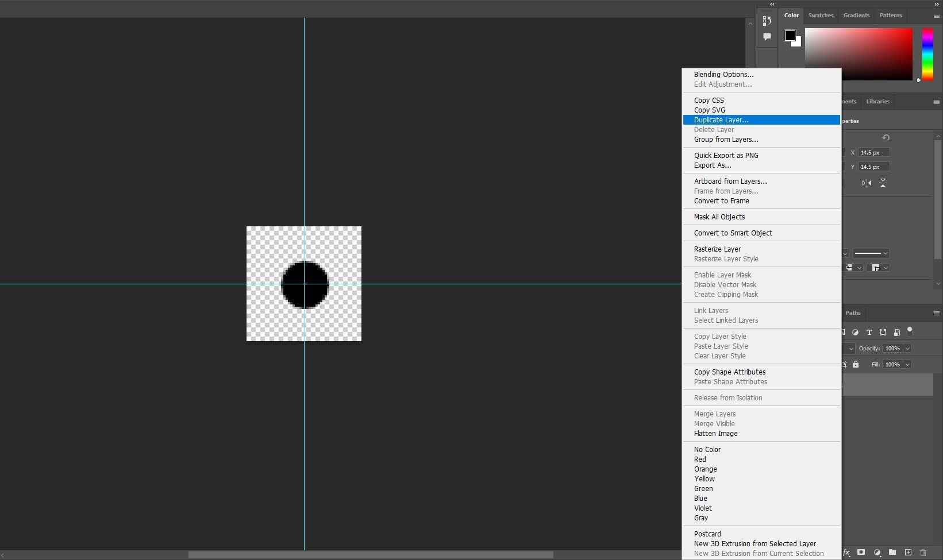
Task: Open the Opacity dropdown arrow
Action: tap(907, 349)
